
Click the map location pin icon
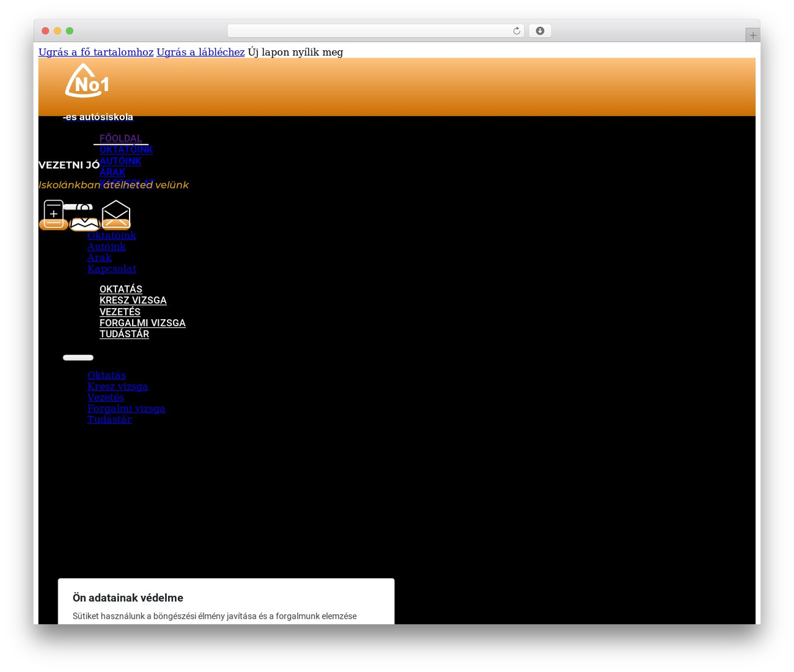[85, 217]
